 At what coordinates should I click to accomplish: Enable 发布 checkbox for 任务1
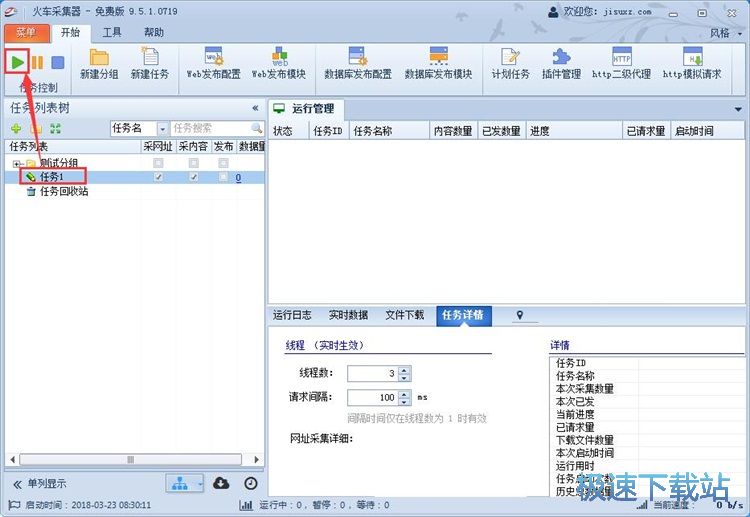pos(223,177)
